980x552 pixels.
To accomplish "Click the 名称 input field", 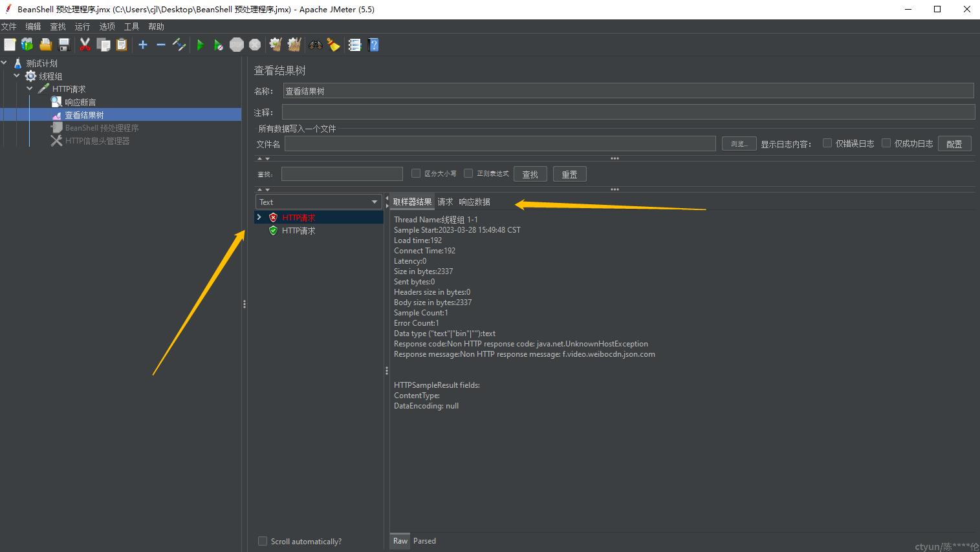I will click(628, 91).
